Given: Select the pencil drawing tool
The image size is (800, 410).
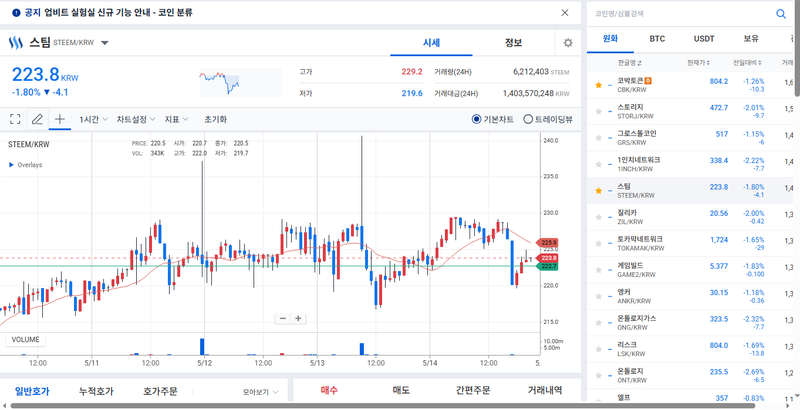Looking at the screenshot, I should point(37,119).
